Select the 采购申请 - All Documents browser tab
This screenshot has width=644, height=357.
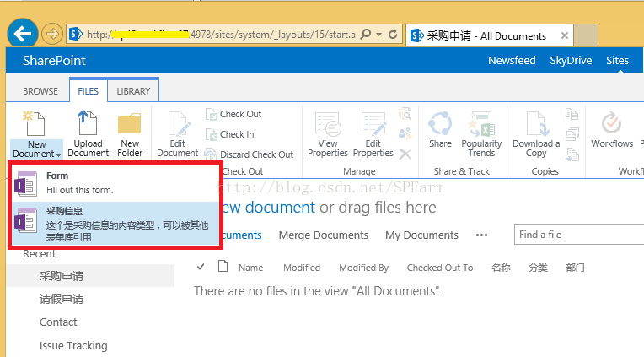pyautogui.click(x=489, y=35)
